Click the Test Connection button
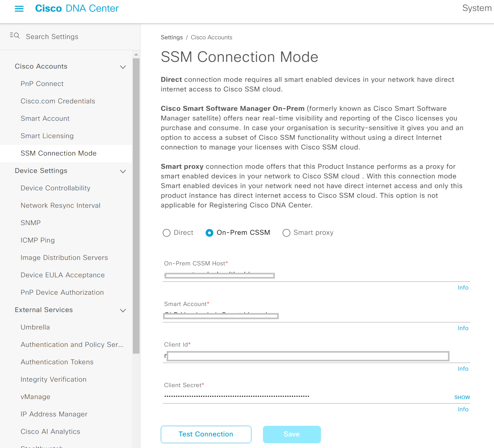The image size is (494, 448). tap(206, 434)
